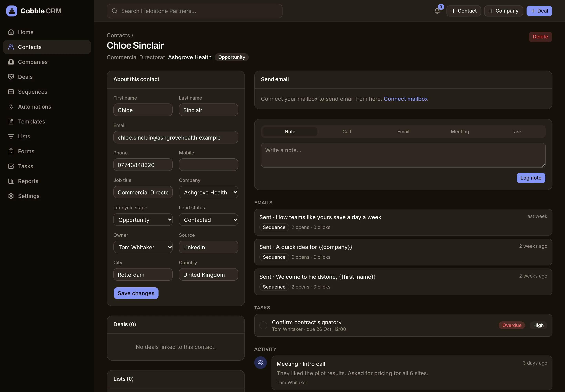This screenshot has width=565, height=392.
Task: Mark Confirm contract signatory task complete
Action: click(263, 325)
